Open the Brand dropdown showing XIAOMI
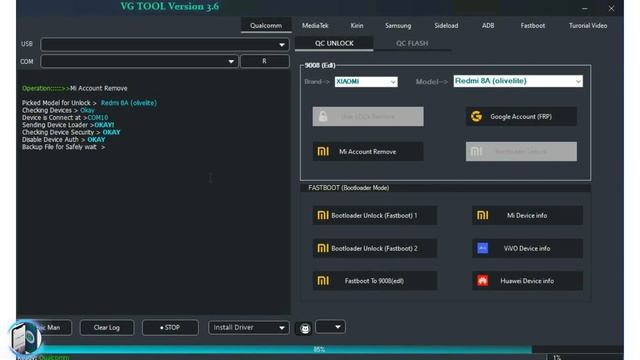The height and width of the screenshot is (360, 640). (x=366, y=82)
